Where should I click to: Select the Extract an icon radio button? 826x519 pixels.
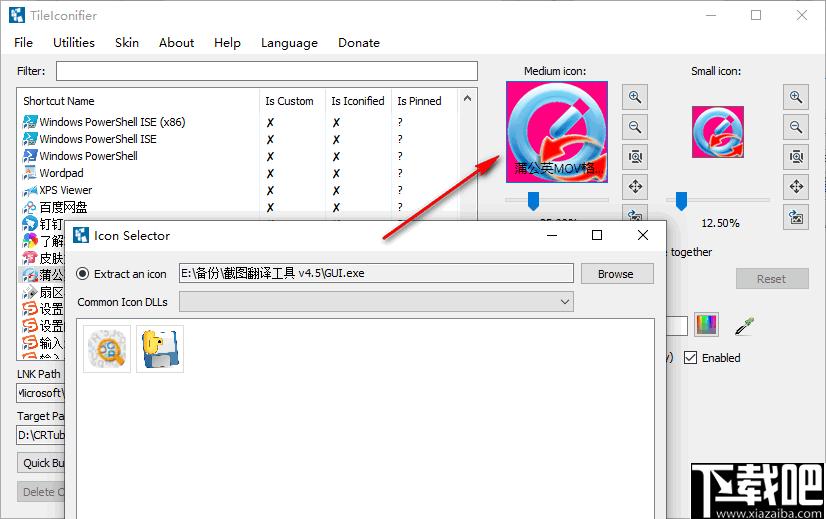pos(82,274)
